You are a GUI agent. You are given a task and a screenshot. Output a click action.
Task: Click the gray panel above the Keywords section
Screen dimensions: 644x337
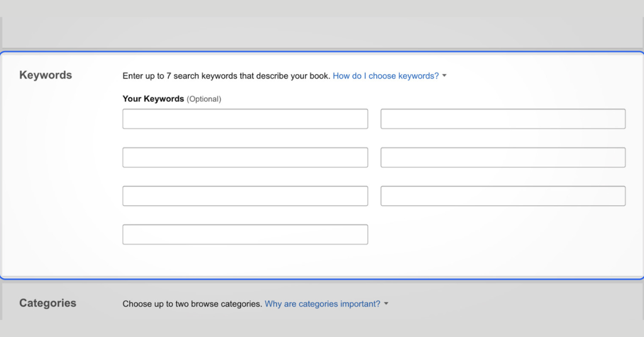coord(322,32)
